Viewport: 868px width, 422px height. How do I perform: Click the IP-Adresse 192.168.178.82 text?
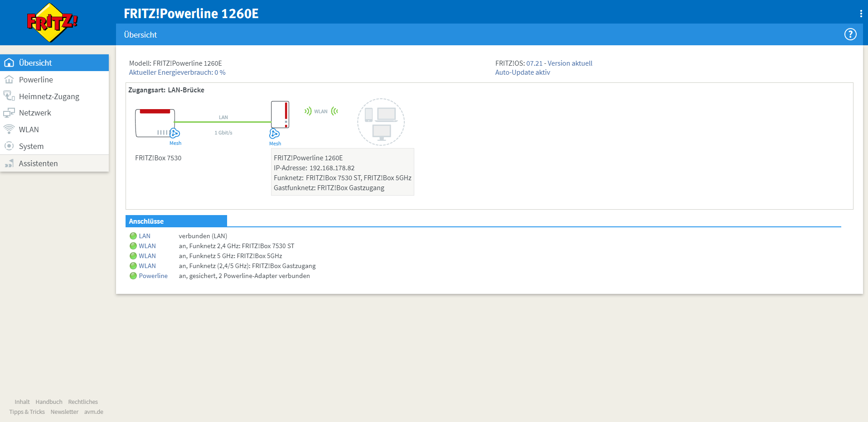[314, 168]
